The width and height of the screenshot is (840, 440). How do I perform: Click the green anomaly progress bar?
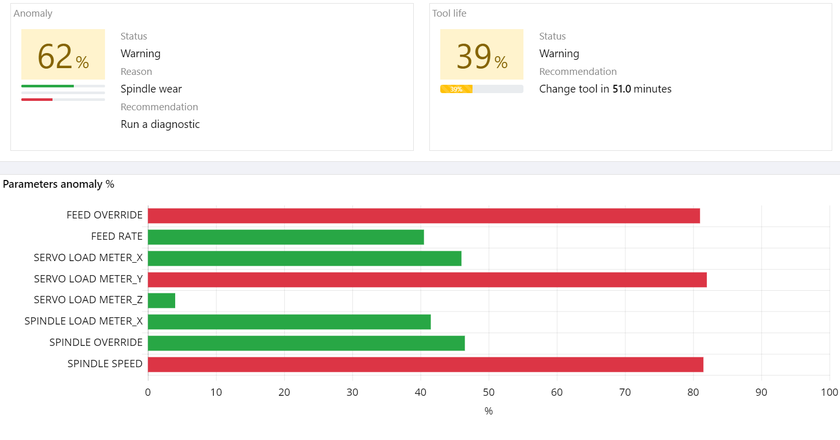pyautogui.click(x=48, y=86)
